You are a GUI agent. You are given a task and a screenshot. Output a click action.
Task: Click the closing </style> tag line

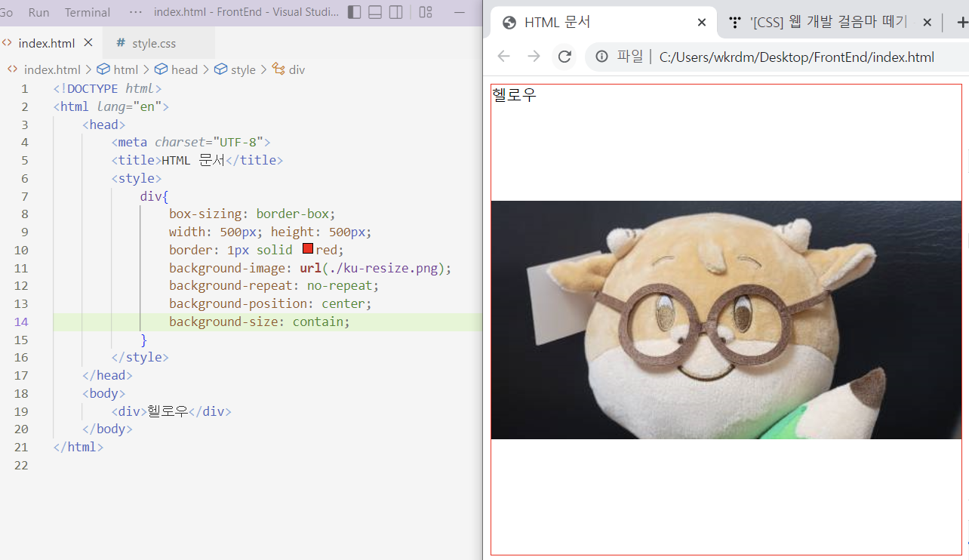[x=140, y=357]
